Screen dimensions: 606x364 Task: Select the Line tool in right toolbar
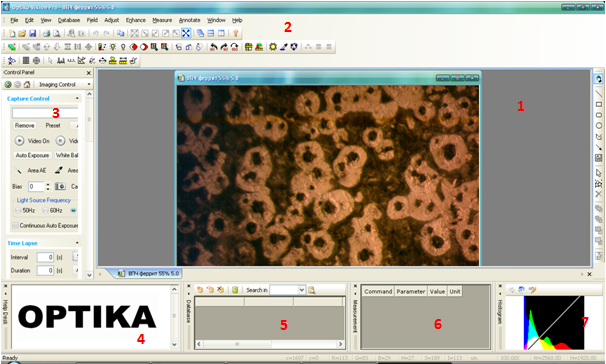(599, 94)
